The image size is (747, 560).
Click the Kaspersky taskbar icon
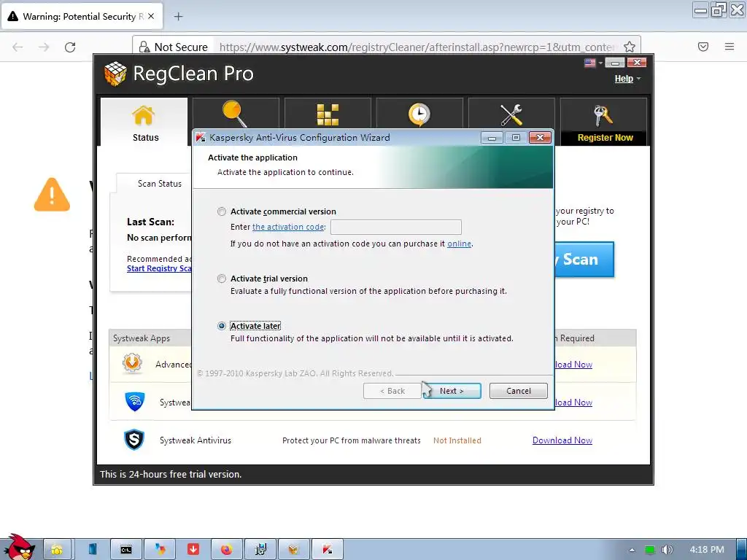click(x=328, y=550)
